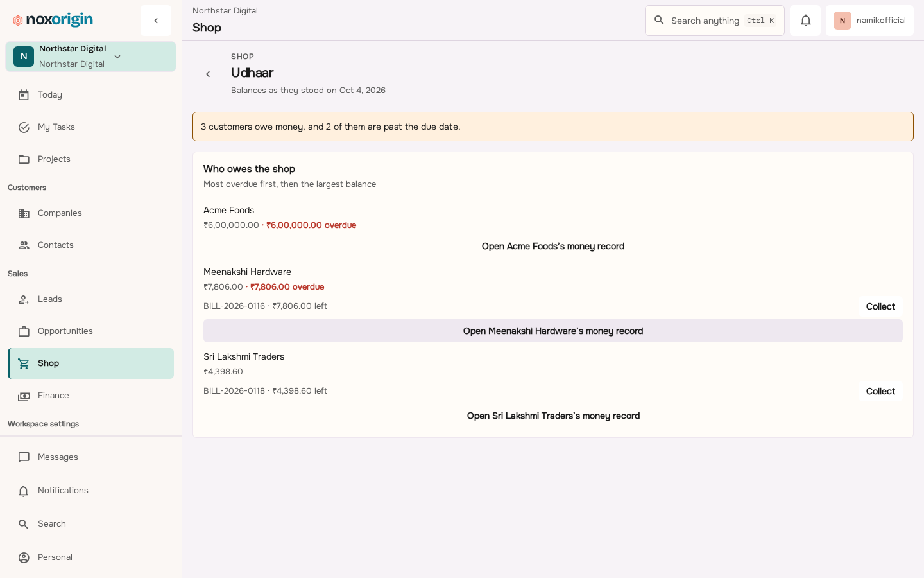Open Sri Lakshmi Traders's money record
Image resolution: width=924 pixels, height=578 pixels.
pos(553,416)
